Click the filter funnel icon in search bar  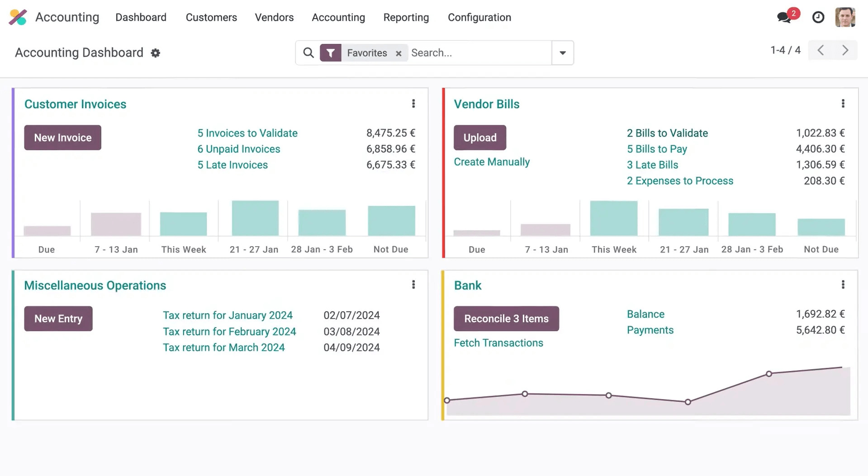pyautogui.click(x=331, y=52)
